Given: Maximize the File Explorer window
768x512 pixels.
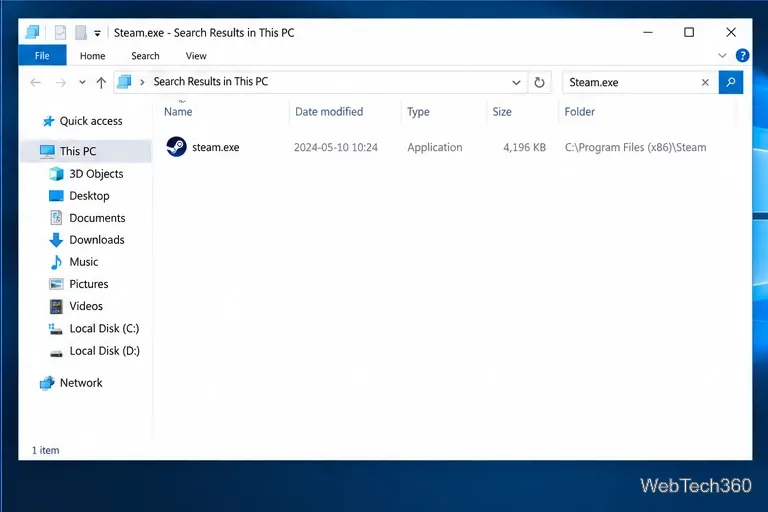Looking at the screenshot, I should tap(689, 32).
